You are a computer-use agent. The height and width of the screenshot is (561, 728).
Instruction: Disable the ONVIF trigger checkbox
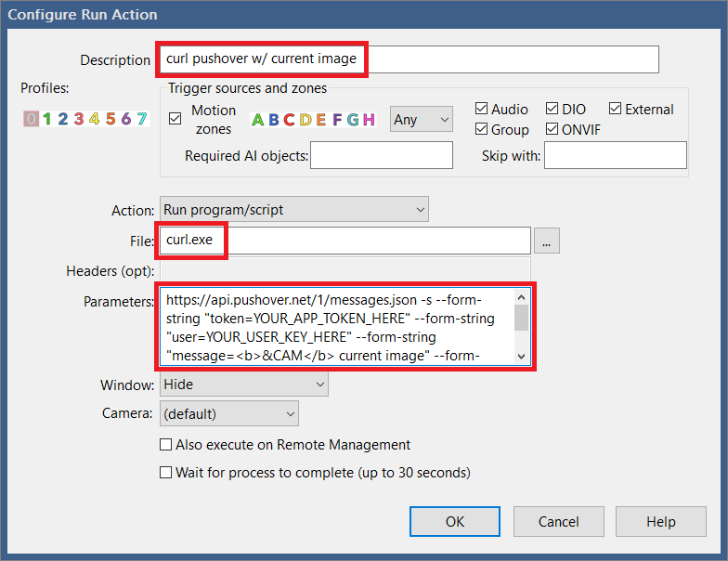click(552, 130)
